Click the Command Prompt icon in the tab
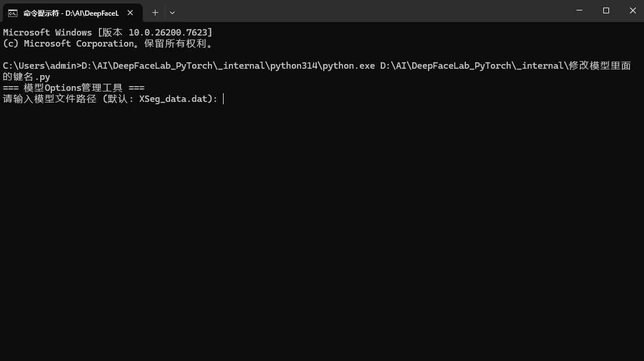This screenshot has height=361, width=644. click(12, 12)
